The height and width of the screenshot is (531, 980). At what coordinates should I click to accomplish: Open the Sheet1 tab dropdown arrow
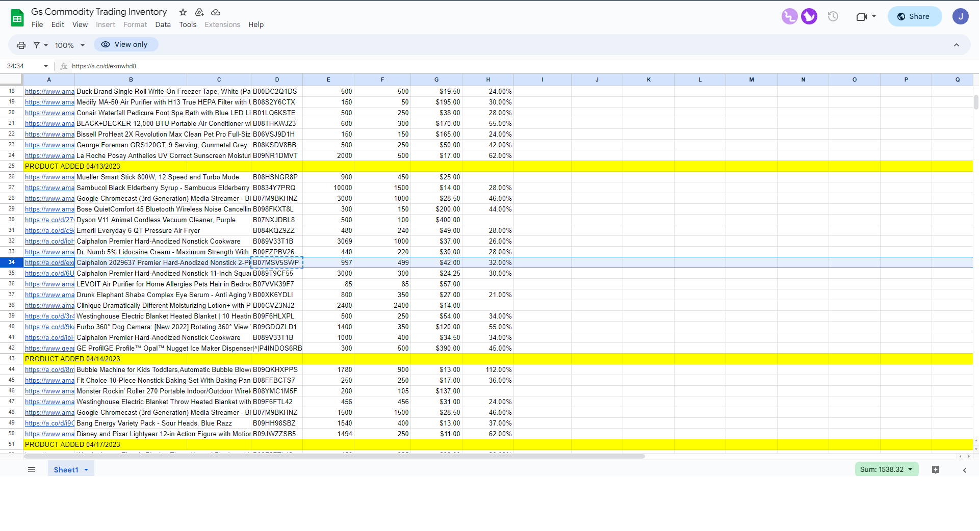(86, 470)
